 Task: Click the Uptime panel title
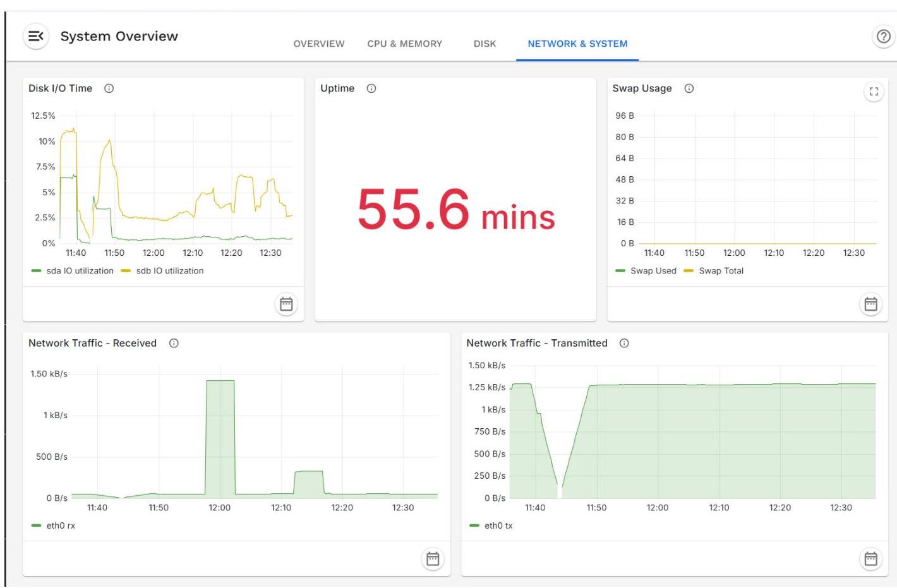click(337, 88)
